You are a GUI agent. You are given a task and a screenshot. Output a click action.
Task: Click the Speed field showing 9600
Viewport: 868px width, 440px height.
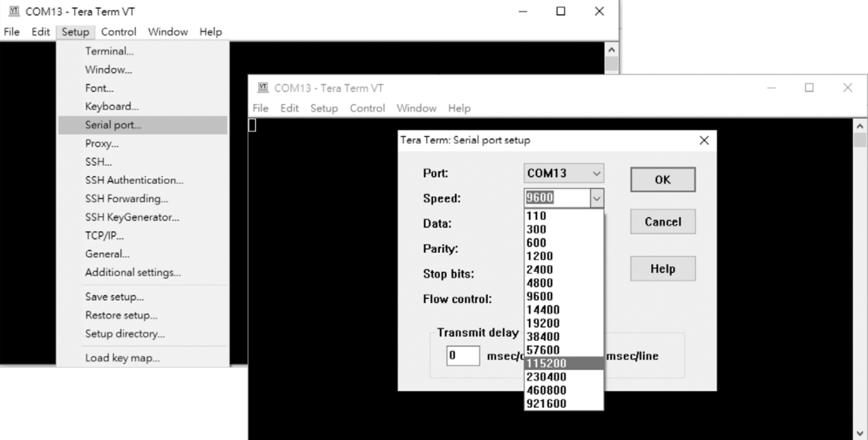[x=557, y=198]
